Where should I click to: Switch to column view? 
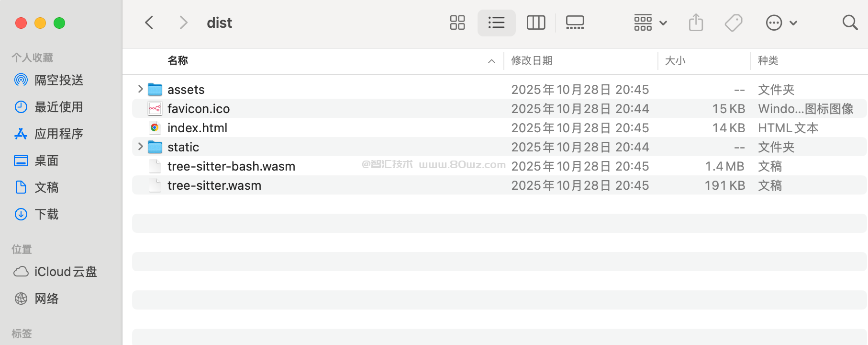pos(535,23)
